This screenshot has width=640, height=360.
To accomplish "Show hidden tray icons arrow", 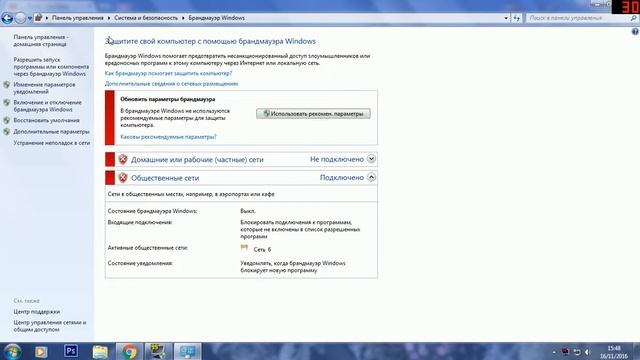I will (554, 352).
